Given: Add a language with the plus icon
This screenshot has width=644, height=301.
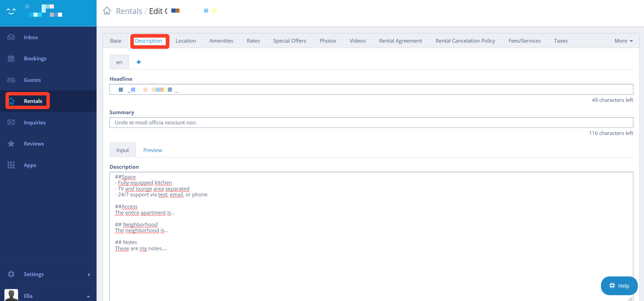Looking at the screenshot, I should [x=139, y=62].
